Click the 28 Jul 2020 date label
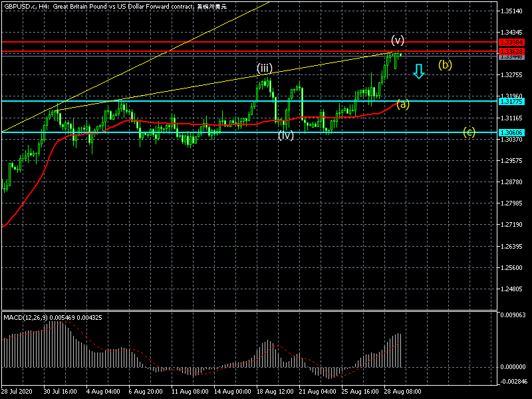The height and width of the screenshot is (399, 532). 17,392
